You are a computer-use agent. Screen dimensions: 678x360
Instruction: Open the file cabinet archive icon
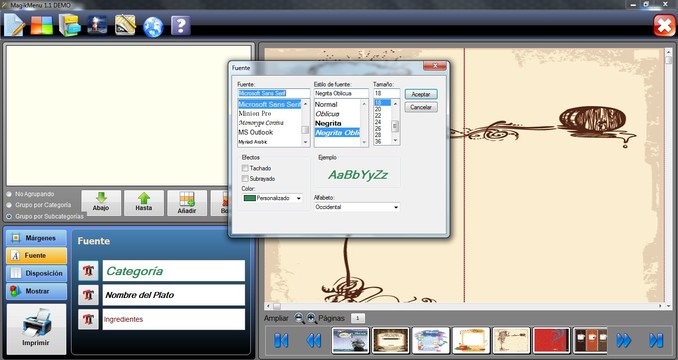[70, 25]
